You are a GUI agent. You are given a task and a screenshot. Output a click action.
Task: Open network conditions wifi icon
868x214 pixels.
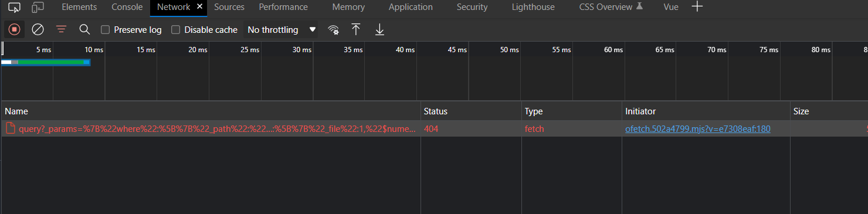pos(334,30)
